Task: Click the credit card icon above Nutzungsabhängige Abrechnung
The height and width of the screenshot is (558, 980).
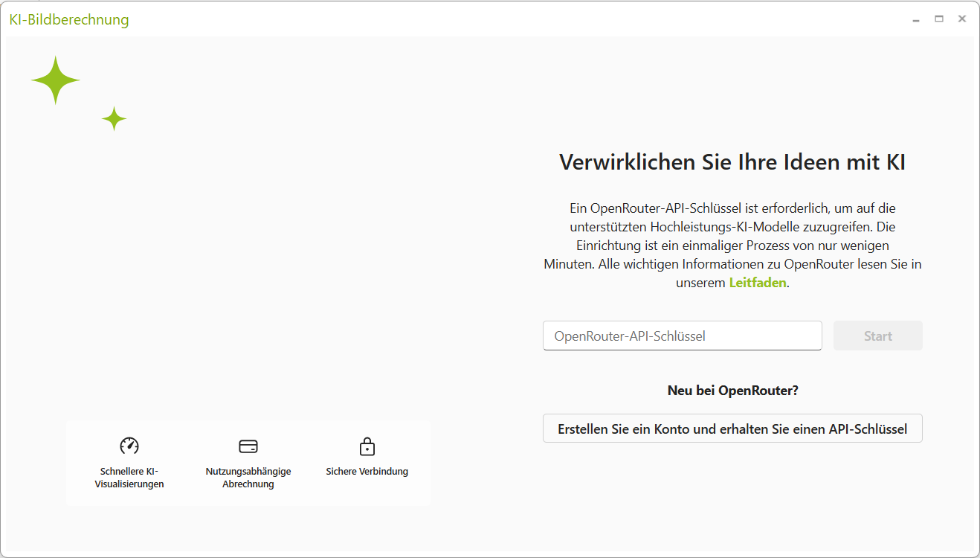Action: (248, 446)
